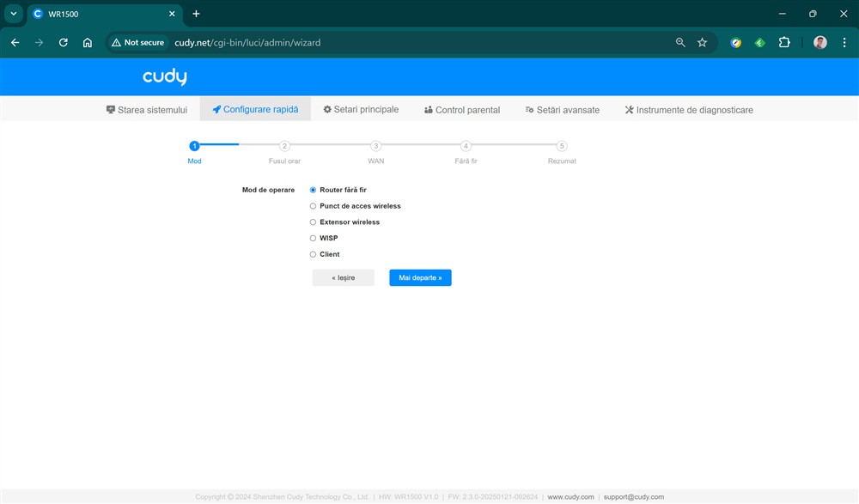Screen dimensions: 859x504
Task: Switch to Setari principale tab
Action: point(361,110)
